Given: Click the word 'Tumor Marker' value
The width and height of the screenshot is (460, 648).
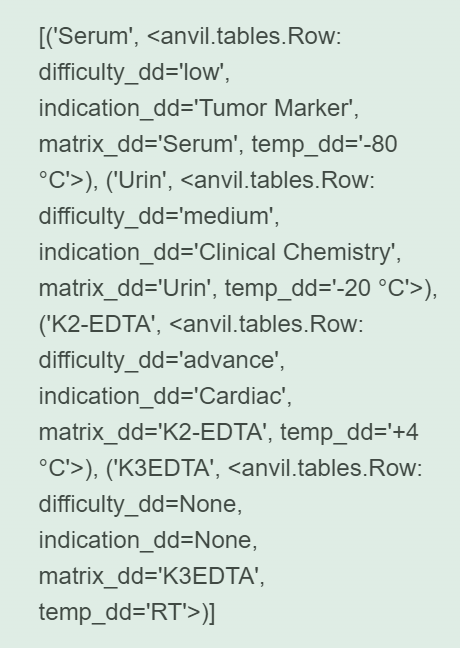Looking at the screenshot, I should 275,108.
